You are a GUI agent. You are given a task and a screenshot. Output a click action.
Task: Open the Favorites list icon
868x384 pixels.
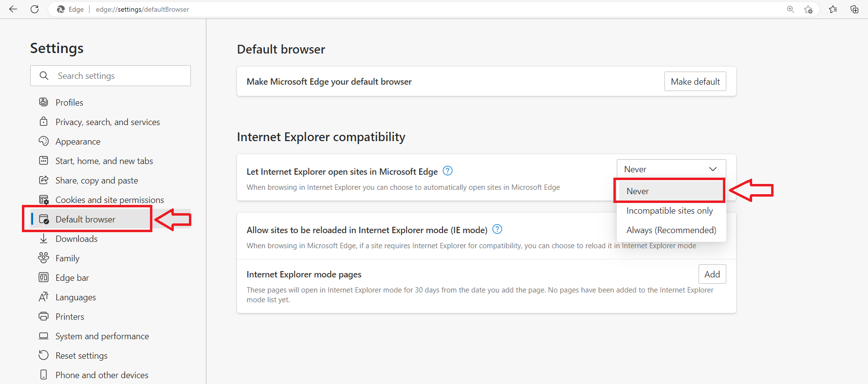coord(833,9)
